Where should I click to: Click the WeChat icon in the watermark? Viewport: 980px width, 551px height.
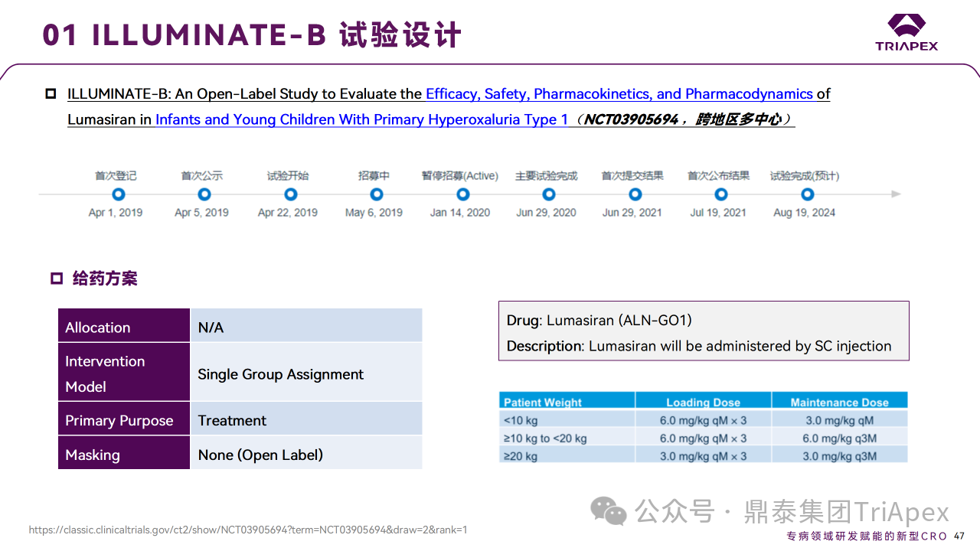(610, 511)
